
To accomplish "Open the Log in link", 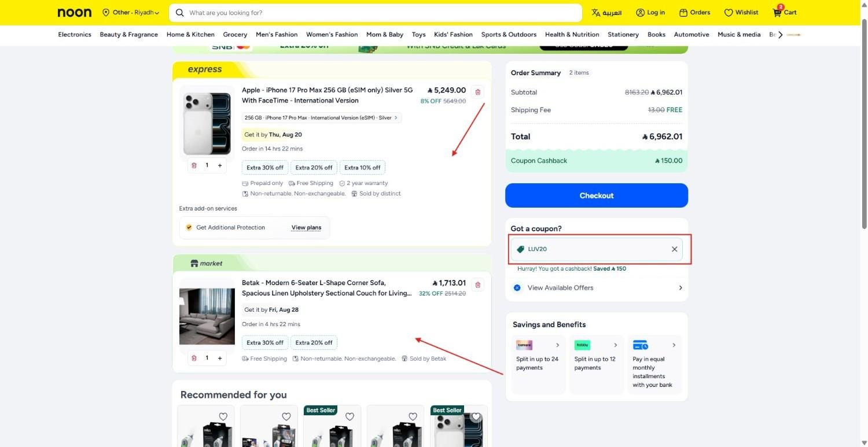I will 650,12.
